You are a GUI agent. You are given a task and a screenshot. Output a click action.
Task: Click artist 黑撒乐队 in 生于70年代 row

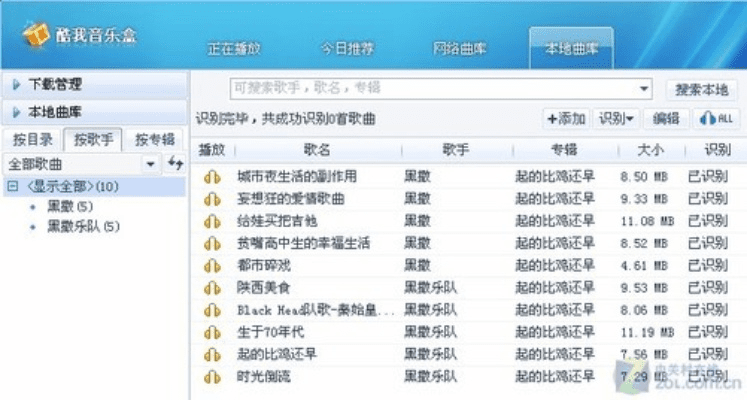430,332
